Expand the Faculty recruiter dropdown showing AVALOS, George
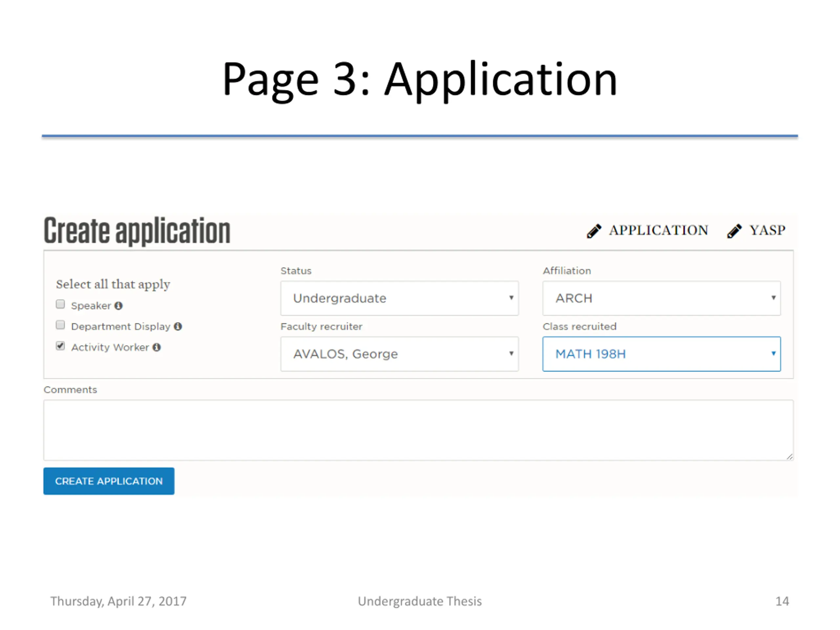Viewport: 840px width, 630px height. (x=400, y=354)
